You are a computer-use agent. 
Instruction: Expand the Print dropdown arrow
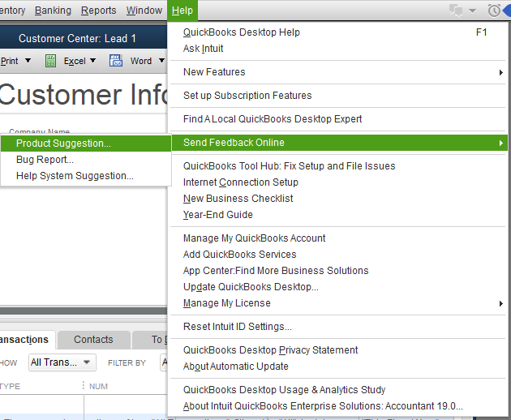pyautogui.click(x=28, y=61)
